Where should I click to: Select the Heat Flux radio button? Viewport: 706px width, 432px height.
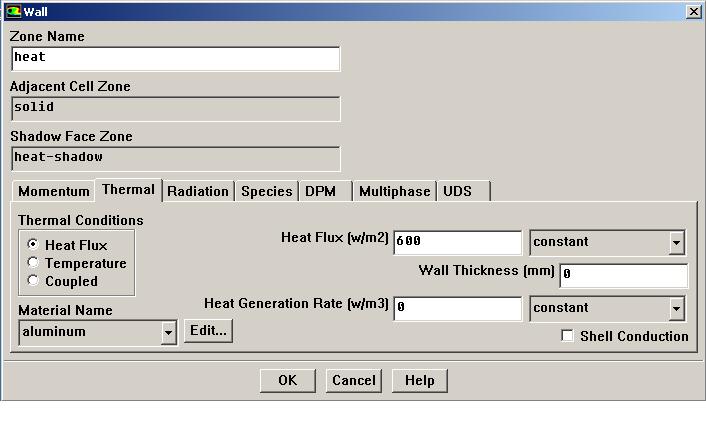coord(34,245)
